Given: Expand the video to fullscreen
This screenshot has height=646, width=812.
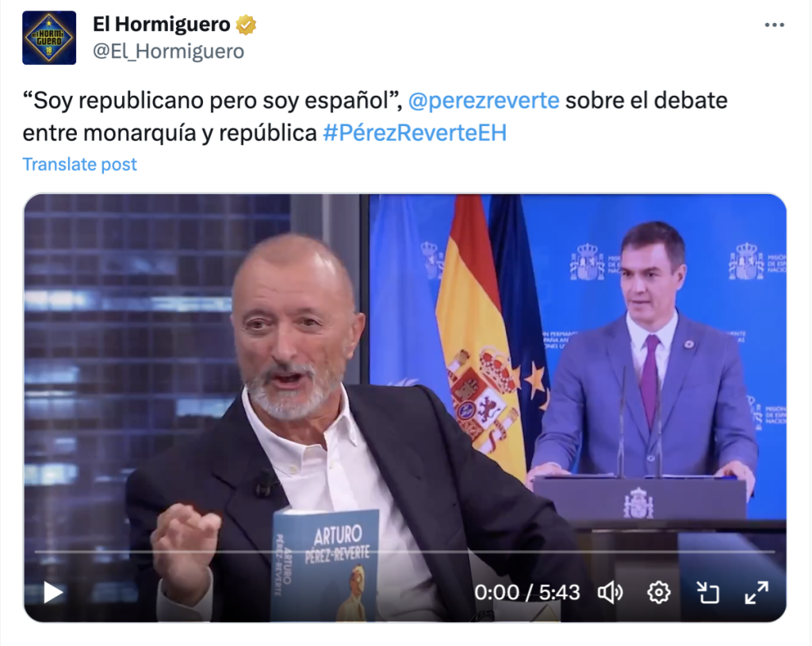Looking at the screenshot, I should tap(756, 593).
